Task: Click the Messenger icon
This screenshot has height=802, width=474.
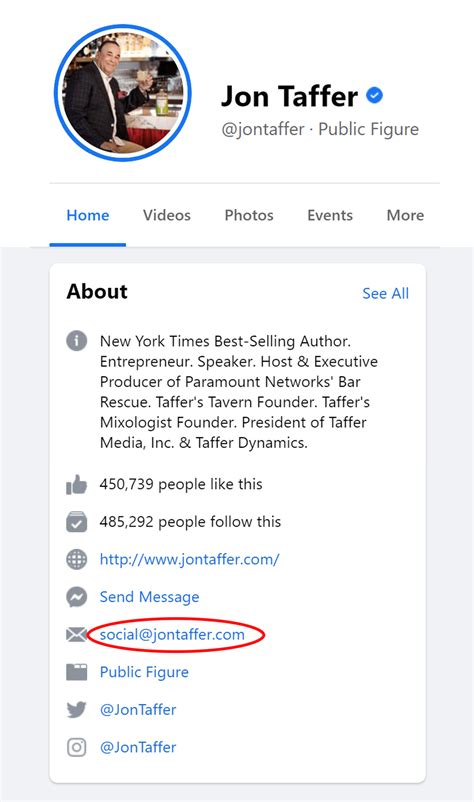Action: click(76, 597)
